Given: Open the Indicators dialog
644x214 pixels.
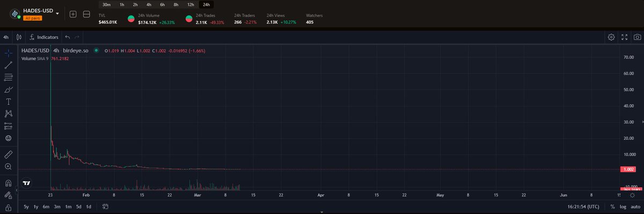Looking at the screenshot, I should [x=44, y=37].
